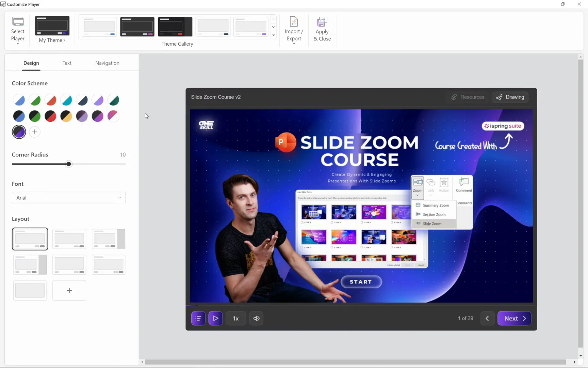Select the first layout thumbnail
The image size is (588, 368).
coord(30,239)
